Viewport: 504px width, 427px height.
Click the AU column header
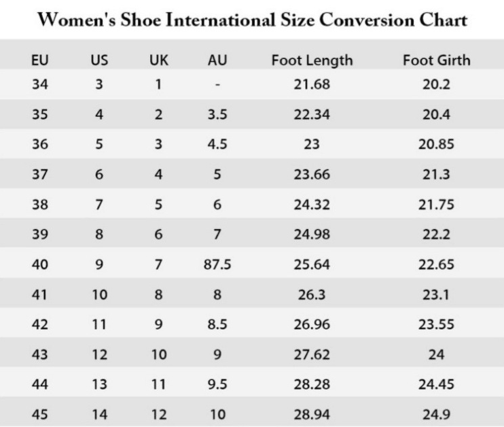217,60
